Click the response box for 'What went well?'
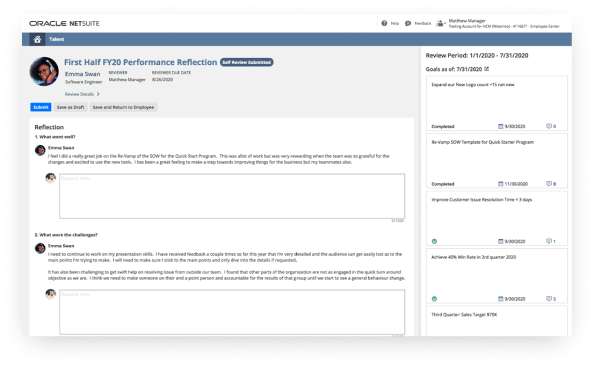Image resolution: width=594 pixels, height=367 pixels. coord(232,196)
